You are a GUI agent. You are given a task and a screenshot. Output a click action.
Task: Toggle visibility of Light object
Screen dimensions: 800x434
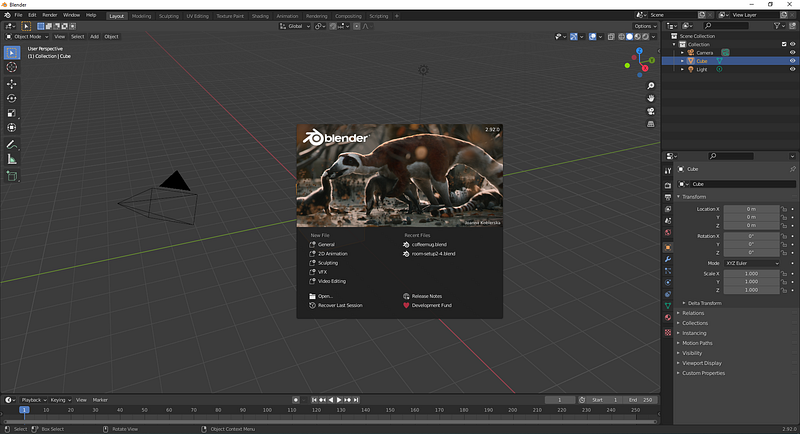click(792, 69)
